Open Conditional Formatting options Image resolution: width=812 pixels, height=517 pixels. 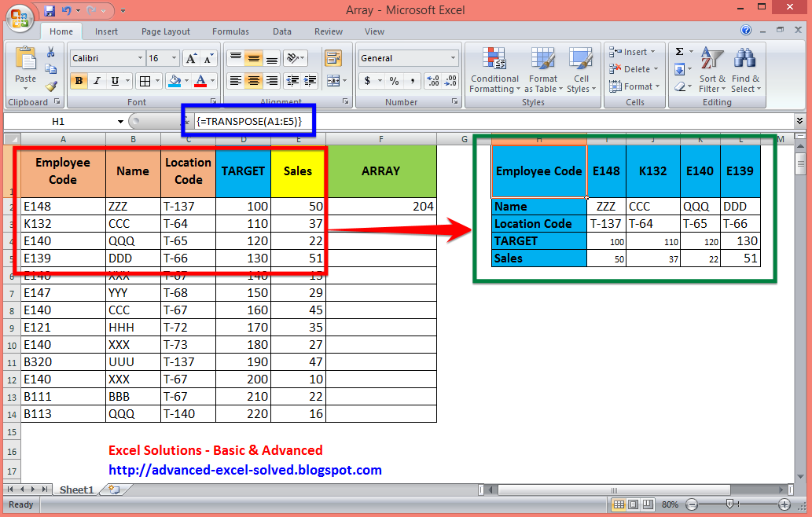point(494,72)
